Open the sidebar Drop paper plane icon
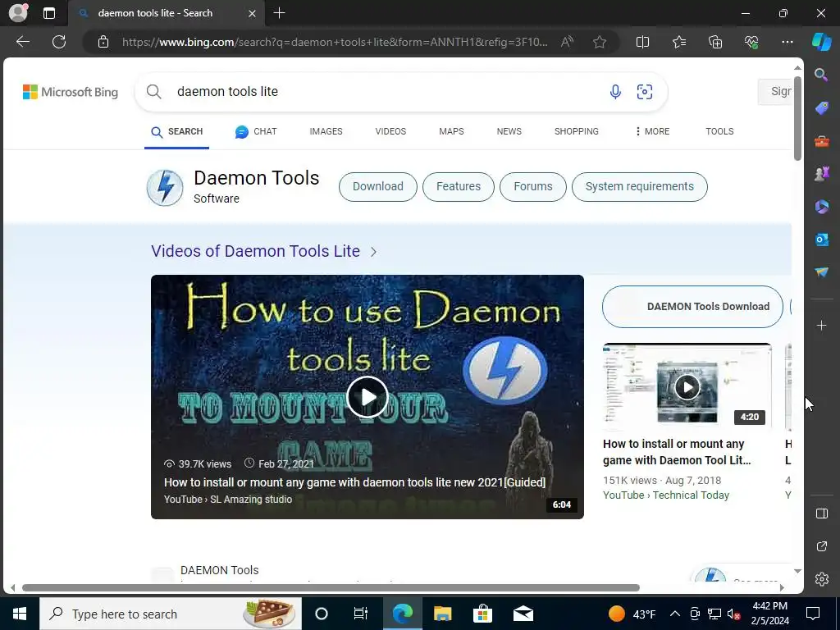Viewport: 840px width, 630px height. (x=821, y=272)
